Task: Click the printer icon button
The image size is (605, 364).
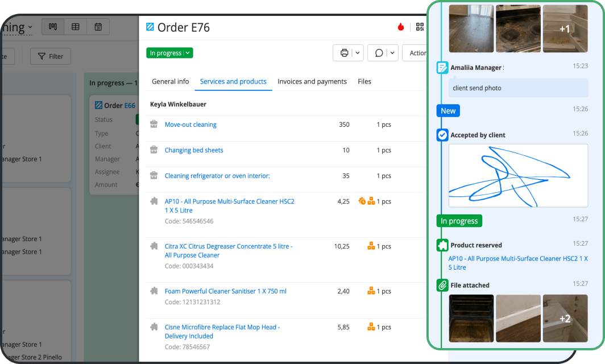Action: tap(344, 53)
